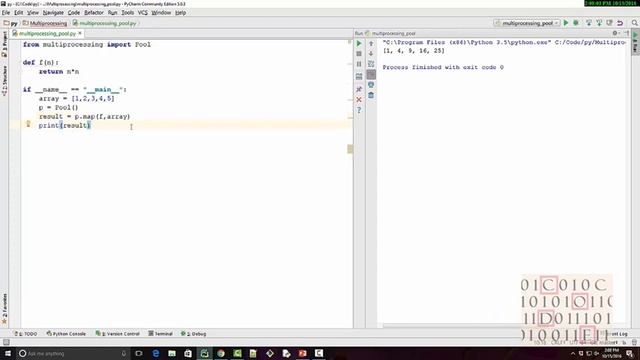Open the Code menu
640x360 pixels.
(x=74, y=13)
